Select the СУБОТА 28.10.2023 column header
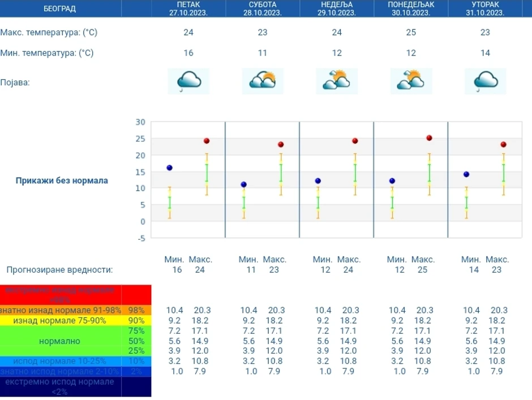532x400 pixels. (263, 8)
